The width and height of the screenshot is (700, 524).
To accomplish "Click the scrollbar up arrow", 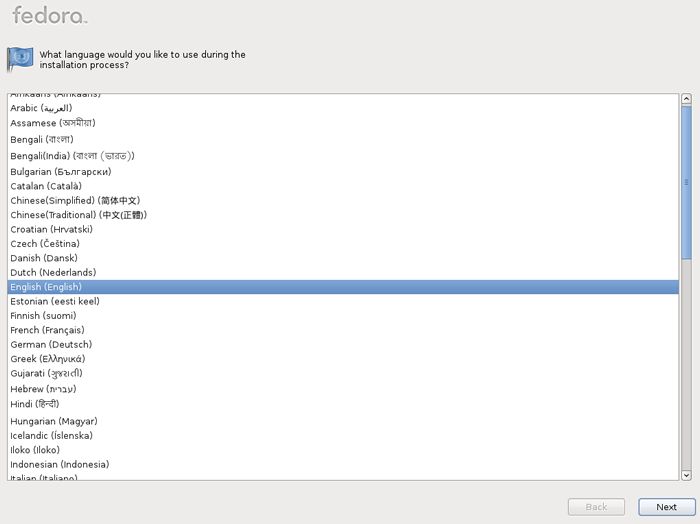I will (686, 99).
